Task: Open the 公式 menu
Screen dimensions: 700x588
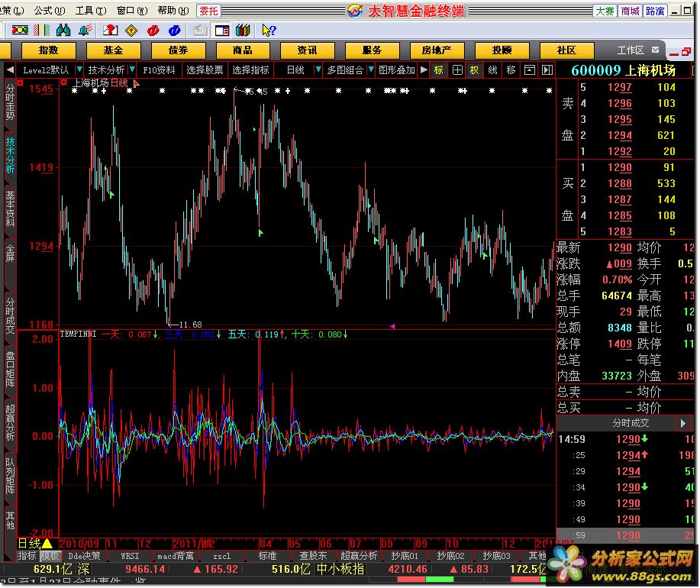Action: [49, 10]
